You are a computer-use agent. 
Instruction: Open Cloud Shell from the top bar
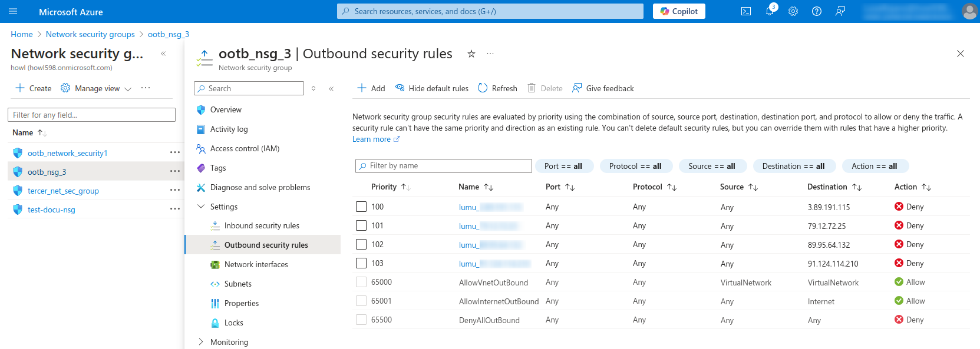coord(745,11)
